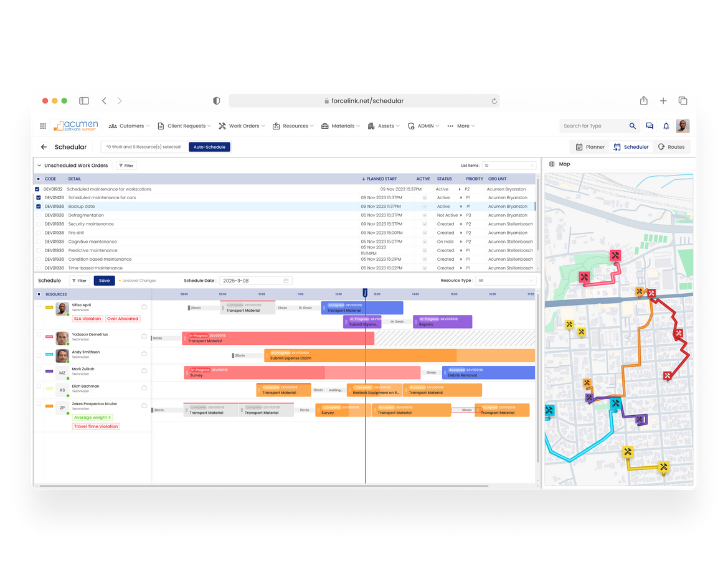The width and height of the screenshot is (728, 577).
Task: Open the apps grid menu icon
Action: click(x=43, y=126)
